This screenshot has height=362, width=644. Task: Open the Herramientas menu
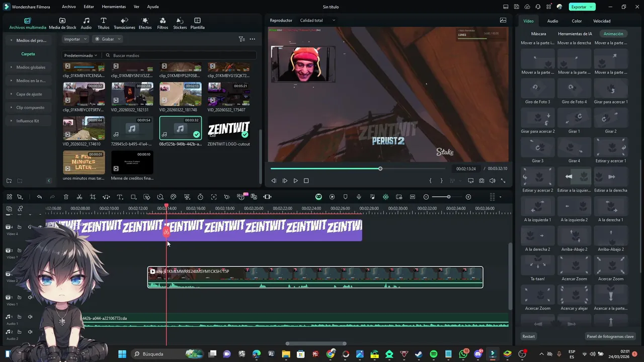point(114,7)
